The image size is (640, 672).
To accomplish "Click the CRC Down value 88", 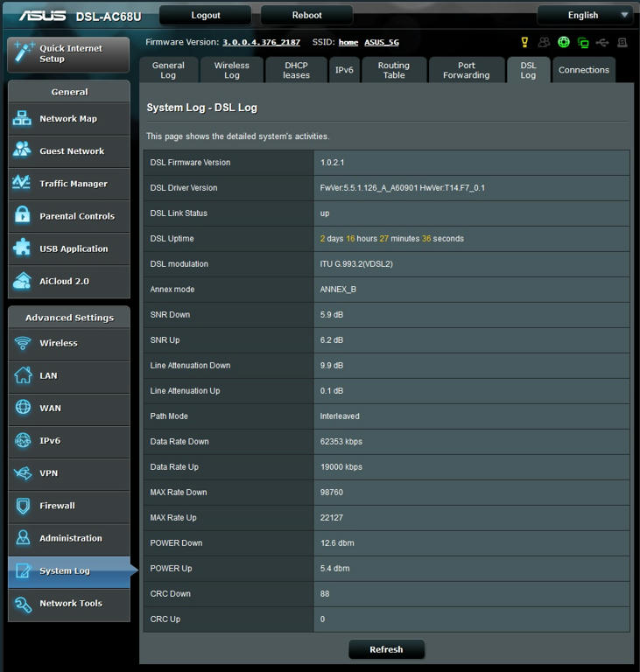I will 325,593.
